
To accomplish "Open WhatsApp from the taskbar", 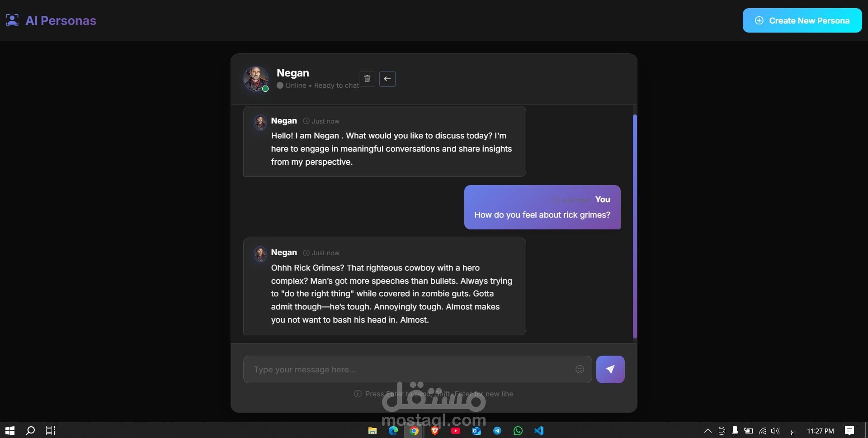I will point(518,431).
